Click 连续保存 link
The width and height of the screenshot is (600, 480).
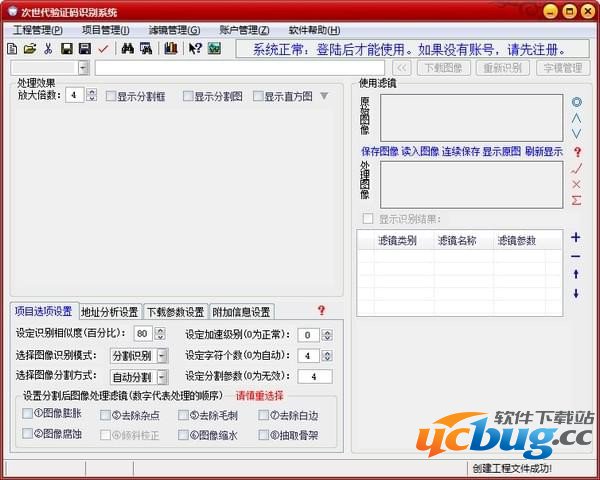click(461, 152)
